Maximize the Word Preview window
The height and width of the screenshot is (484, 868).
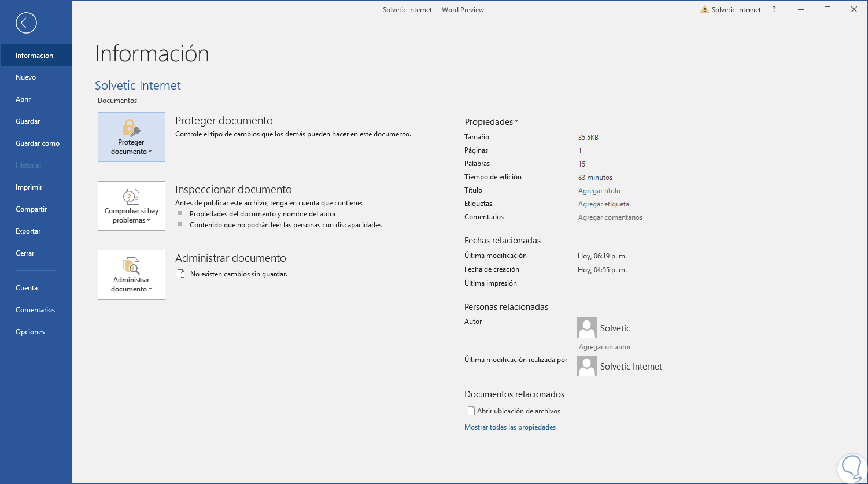point(828,10)
